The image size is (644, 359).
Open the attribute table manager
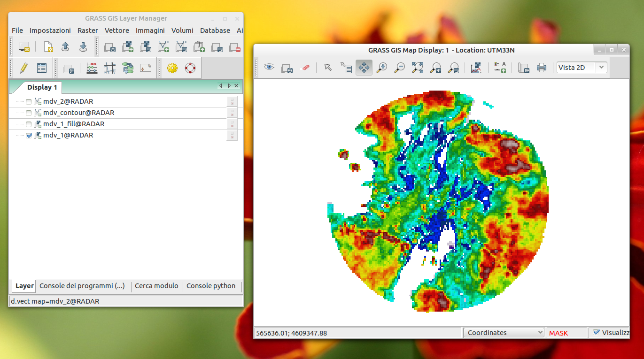(42, 68)
